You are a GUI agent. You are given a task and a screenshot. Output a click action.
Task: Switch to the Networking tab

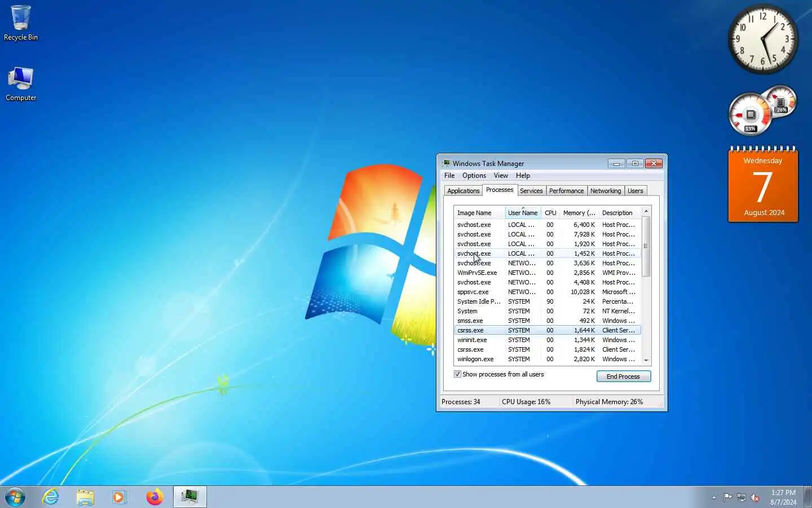click(x=606, y=191)
